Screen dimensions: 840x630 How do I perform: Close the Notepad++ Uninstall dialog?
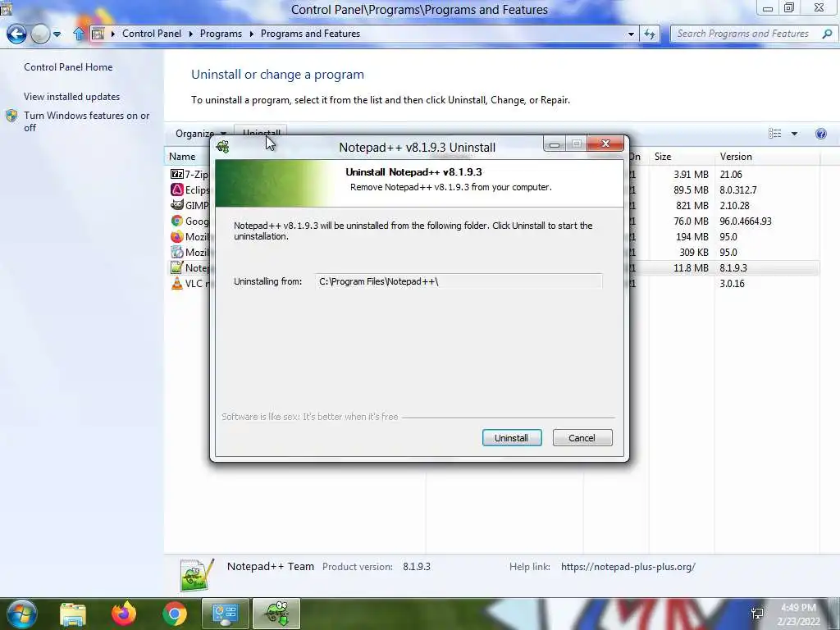605,144
